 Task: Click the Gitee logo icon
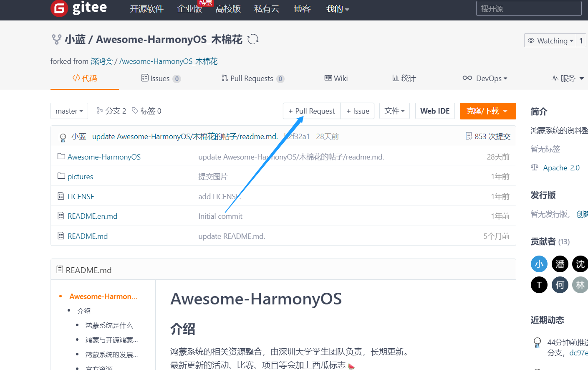[x=59, y=8]
